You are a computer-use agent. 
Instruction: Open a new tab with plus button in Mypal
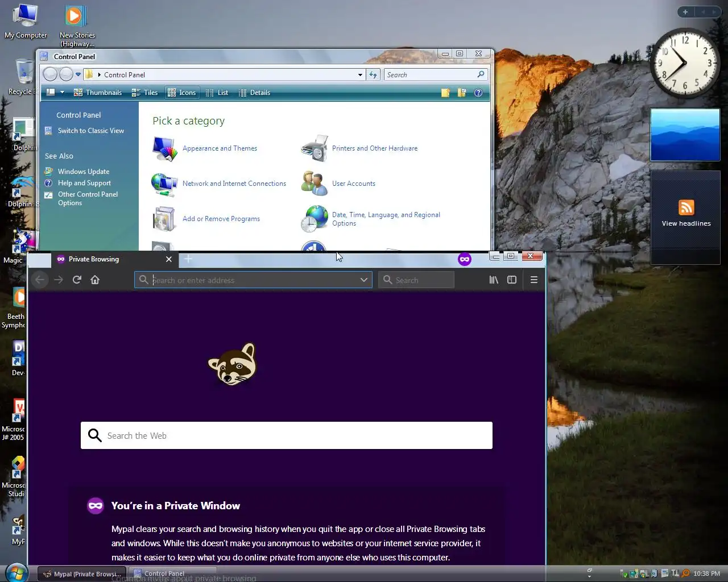point(188,259)
